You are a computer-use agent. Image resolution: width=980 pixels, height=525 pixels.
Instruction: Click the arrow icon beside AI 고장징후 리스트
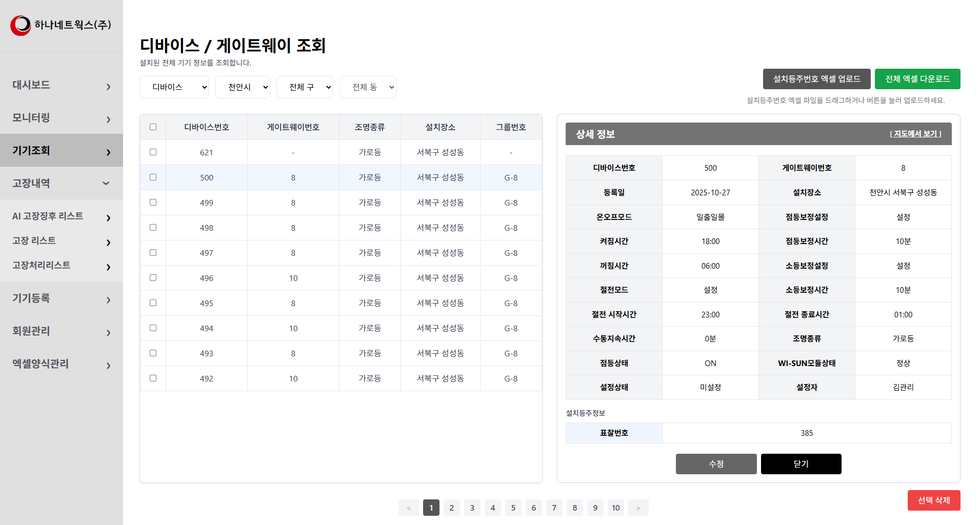click(108, 218)
